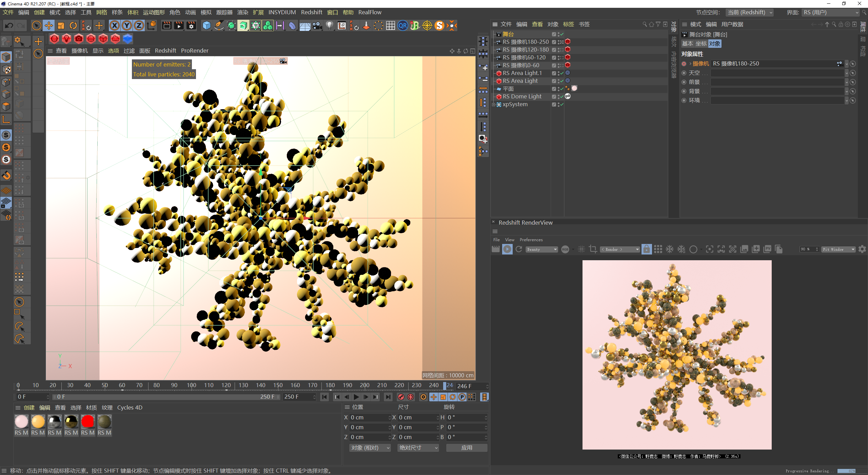Toggle X axis lock icon
The height and width of the screenshot is (475, 868).
(115, 25)
